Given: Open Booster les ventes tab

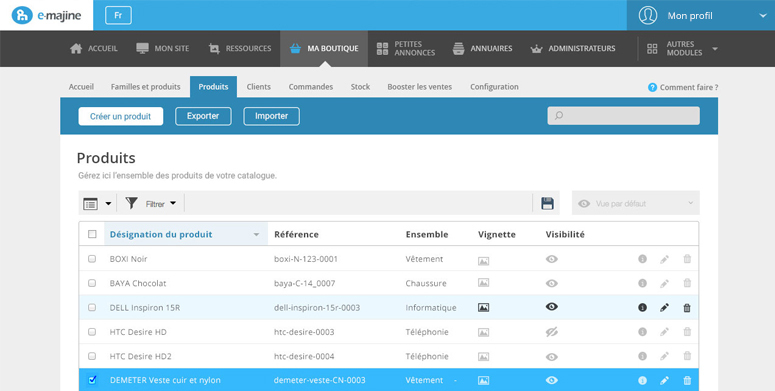Looking at the screenshot, I should click(x=420, y=87).
